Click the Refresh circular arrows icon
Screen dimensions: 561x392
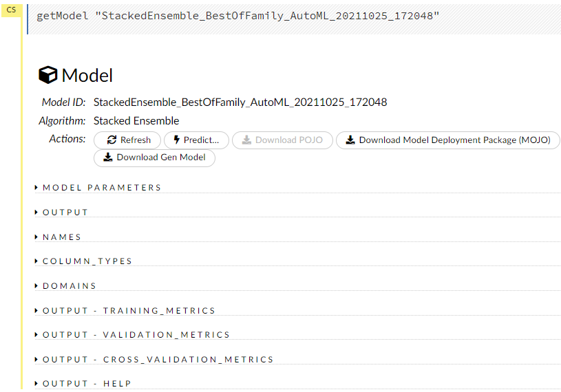click(112, 140)
